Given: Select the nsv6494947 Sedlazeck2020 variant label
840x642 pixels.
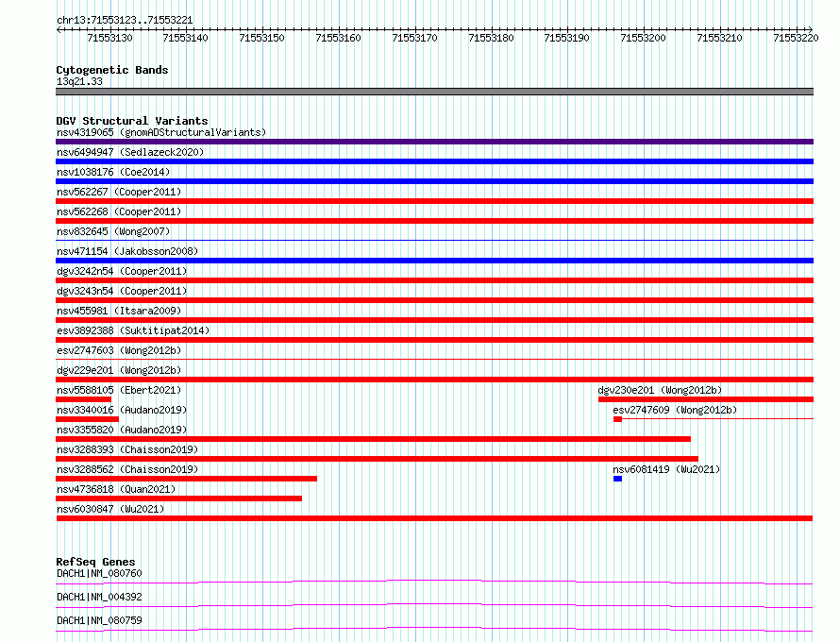Looking at the screenshot, I should tap(130, 152).
